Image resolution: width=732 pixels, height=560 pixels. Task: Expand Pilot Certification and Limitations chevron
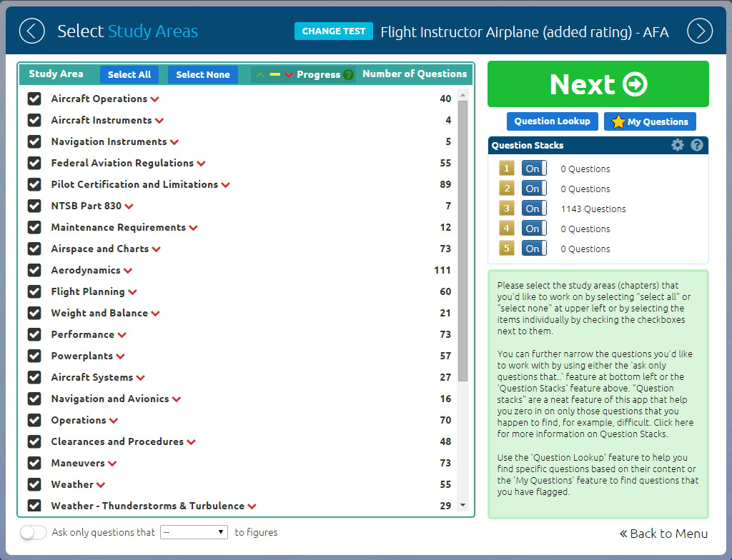[x=225, y=185]
